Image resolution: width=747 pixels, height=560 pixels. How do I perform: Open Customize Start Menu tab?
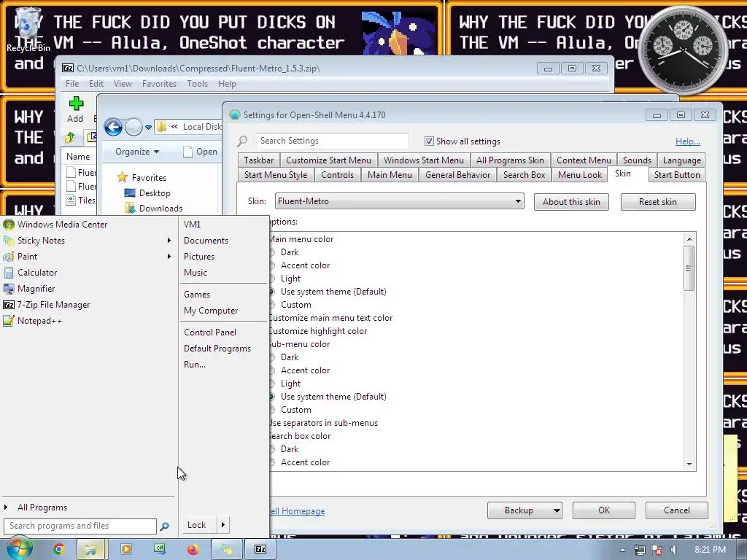tap(328, 160)
